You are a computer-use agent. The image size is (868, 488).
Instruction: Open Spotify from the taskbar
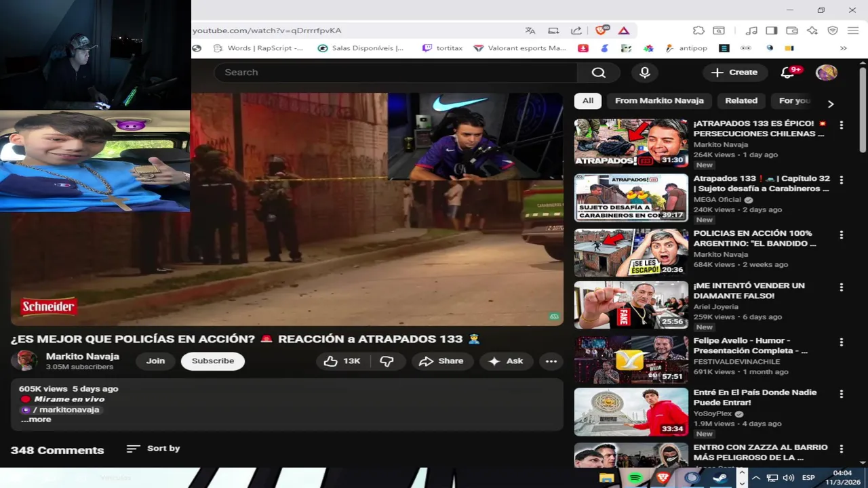pos(635,478)
